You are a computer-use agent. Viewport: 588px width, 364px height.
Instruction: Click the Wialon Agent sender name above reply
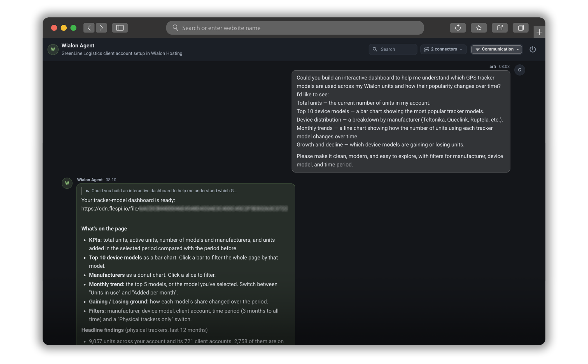coord(90,180)
